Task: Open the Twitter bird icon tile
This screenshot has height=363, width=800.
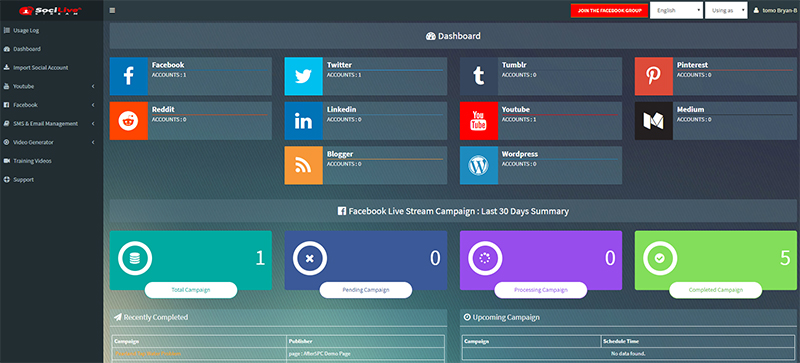Action: [x=304, y=76]
